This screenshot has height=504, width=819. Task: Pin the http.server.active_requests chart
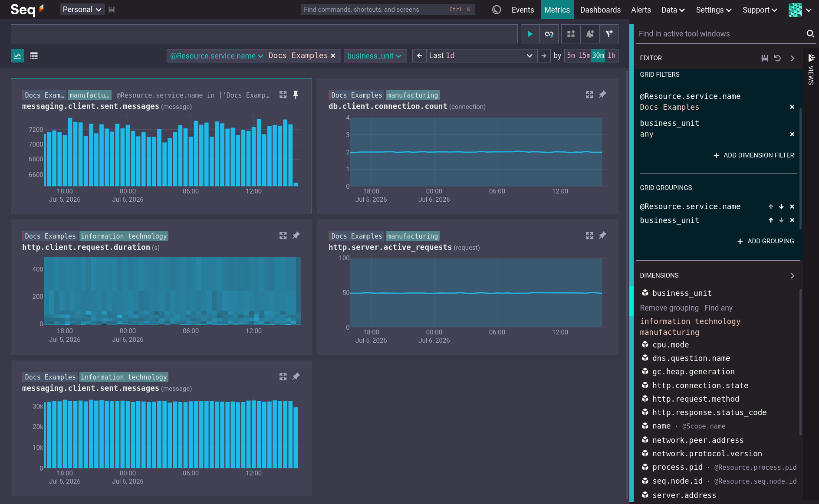(x=602, y=236)
